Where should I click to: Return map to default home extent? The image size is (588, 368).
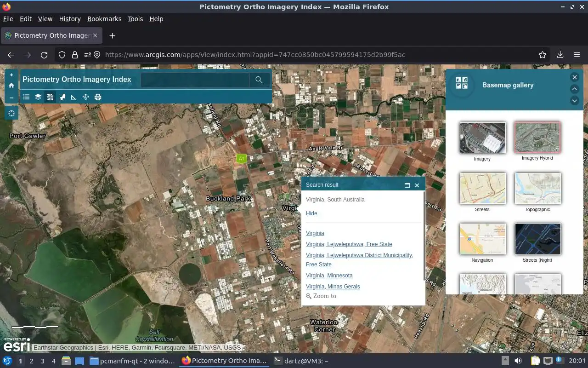[x=11, y=86]
